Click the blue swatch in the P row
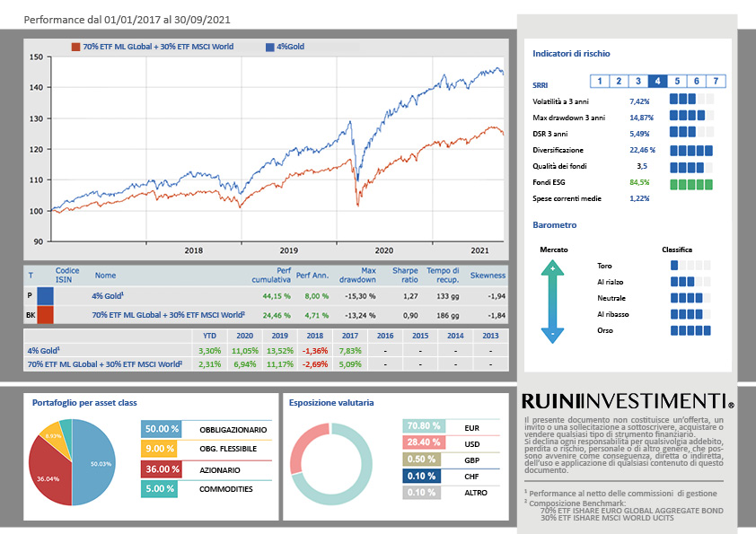Image resolution: width=756 pixels, height=534 pixels. click(45, 296)
